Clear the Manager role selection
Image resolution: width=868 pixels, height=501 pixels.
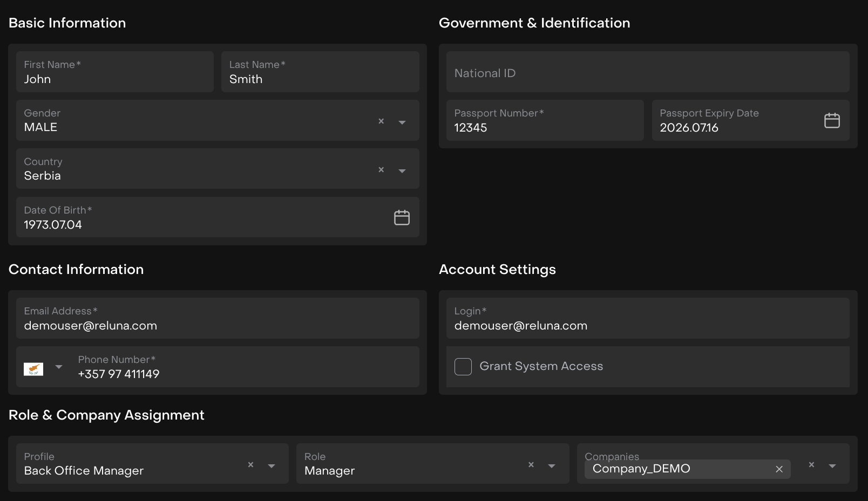(531, 465)
